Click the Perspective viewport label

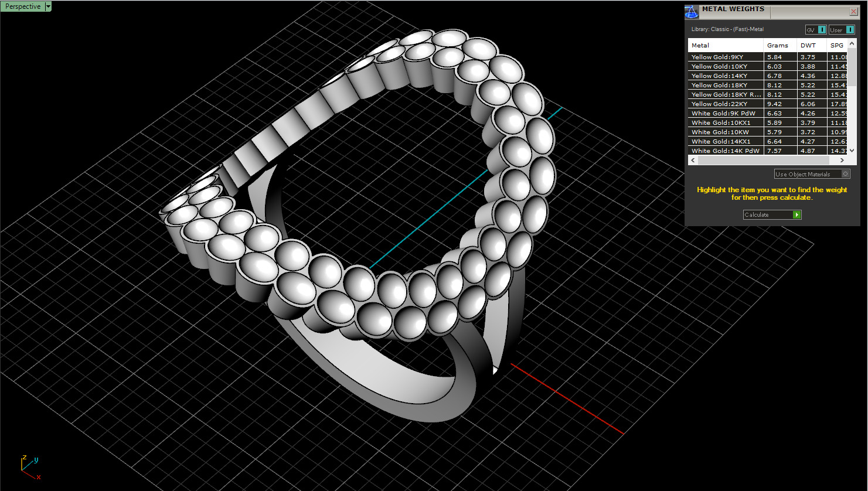[23, 6]
